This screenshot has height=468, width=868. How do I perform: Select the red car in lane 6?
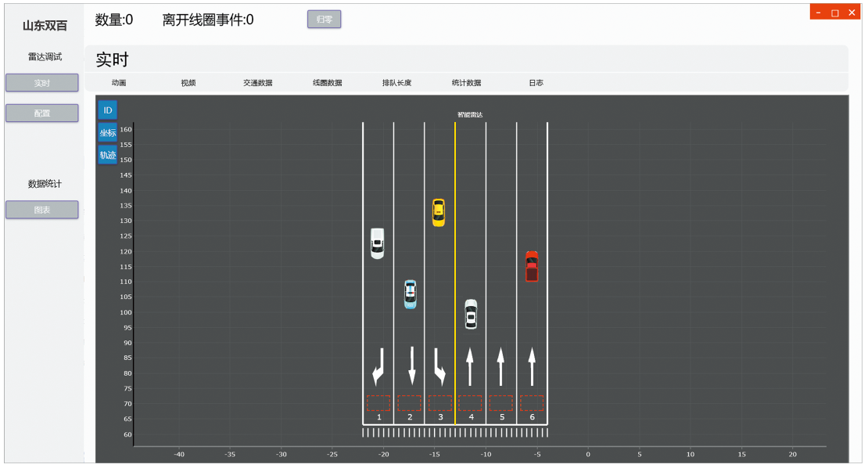point(532,266)
